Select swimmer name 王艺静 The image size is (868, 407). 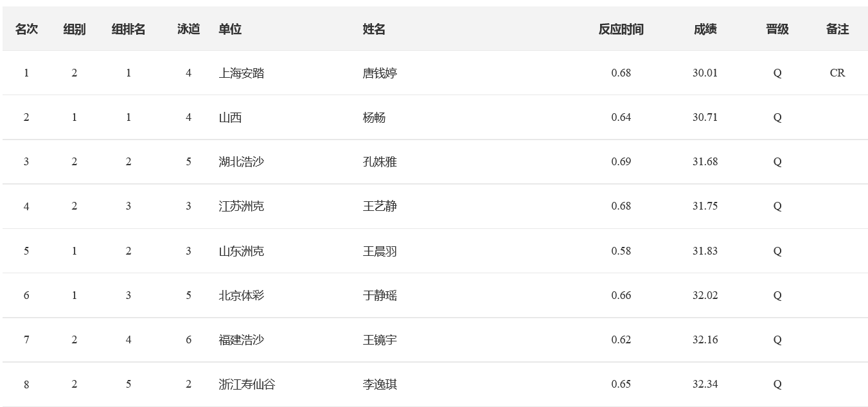coord(380,206)
